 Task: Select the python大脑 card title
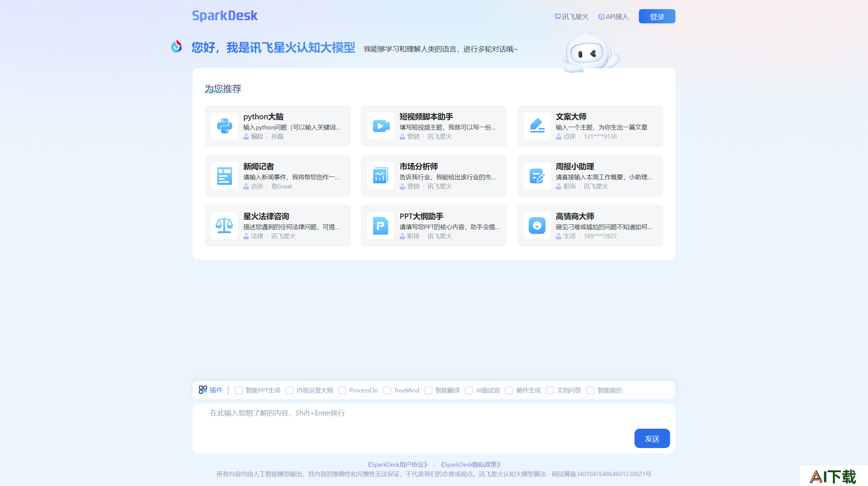[263, 117]
